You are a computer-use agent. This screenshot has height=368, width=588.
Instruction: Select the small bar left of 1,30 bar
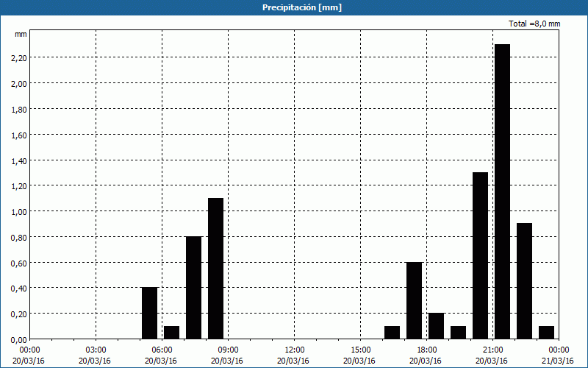(458, 333)
